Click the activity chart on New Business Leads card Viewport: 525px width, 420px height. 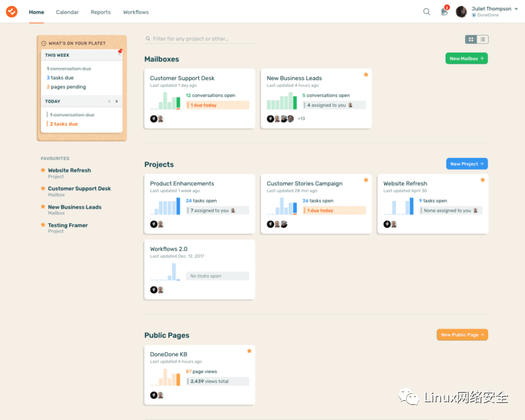pos(282,101)
